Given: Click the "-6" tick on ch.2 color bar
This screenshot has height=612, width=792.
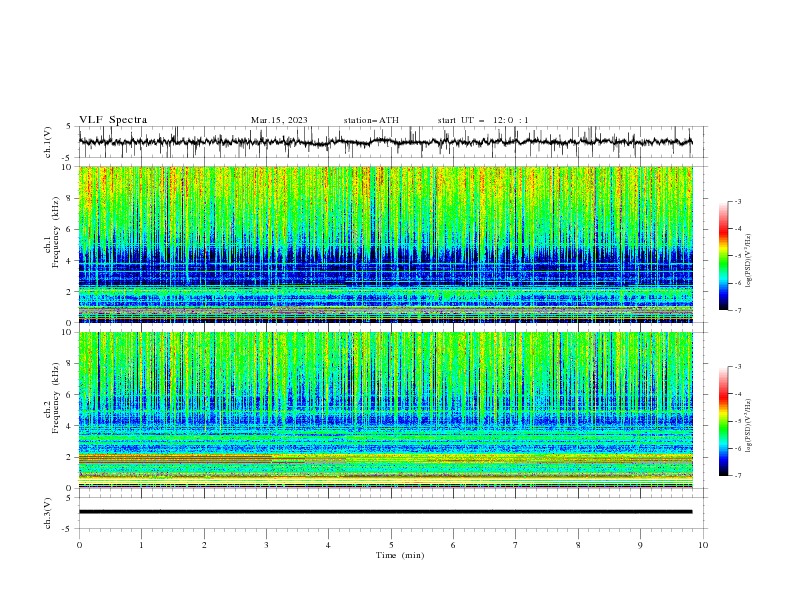Looking at the screenshot, I should point(737,448).
